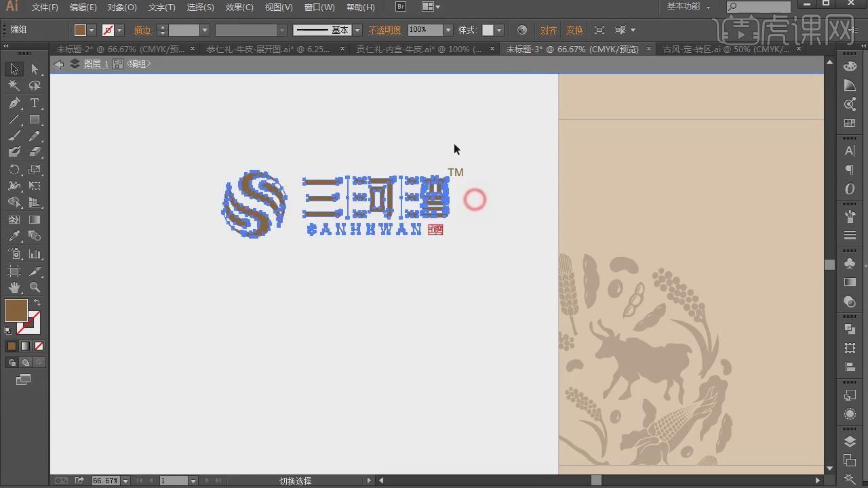Image resolution: width=868 pixels, height=488 pixels.
Task: Open the Pathfinder panel icon
Action: [850, 329]
